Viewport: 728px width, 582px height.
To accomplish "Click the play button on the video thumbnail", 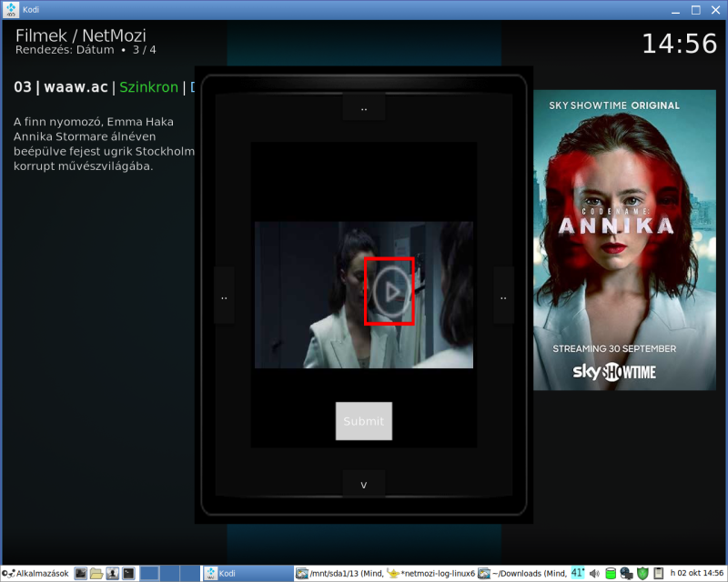I will coord(391,292).
